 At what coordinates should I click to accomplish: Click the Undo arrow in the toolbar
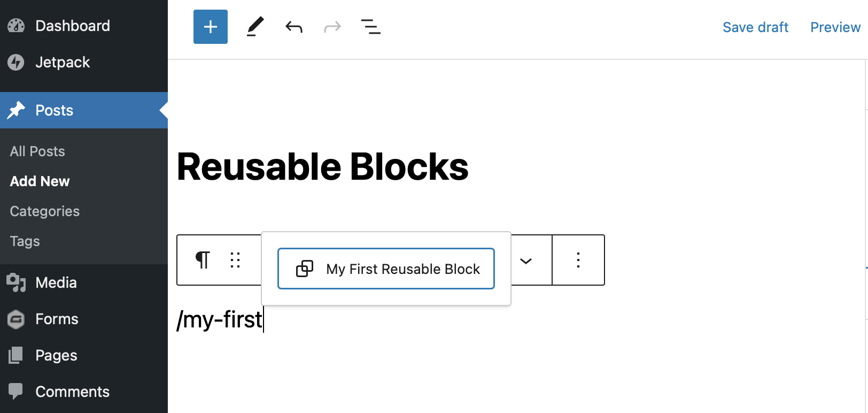(x=294, y=27)
